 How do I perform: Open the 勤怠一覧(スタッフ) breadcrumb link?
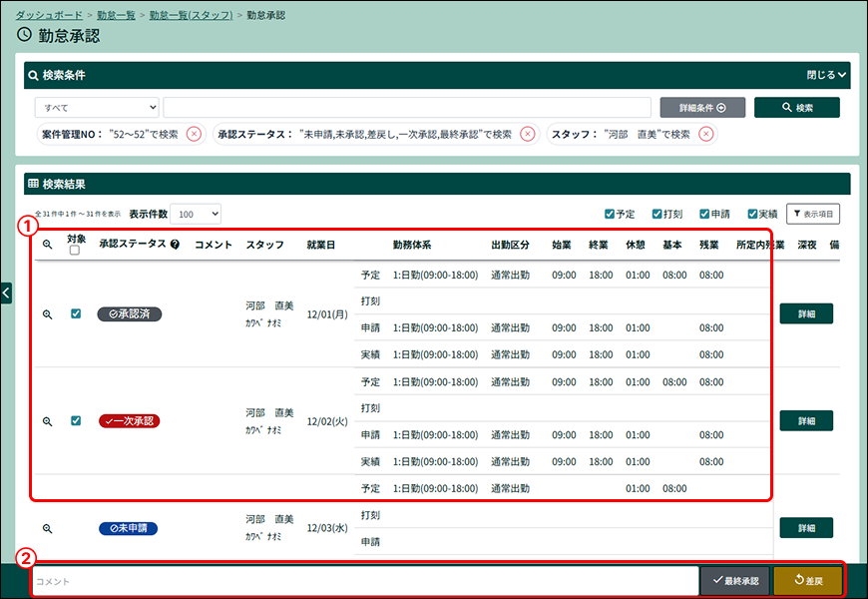(191, 16)
